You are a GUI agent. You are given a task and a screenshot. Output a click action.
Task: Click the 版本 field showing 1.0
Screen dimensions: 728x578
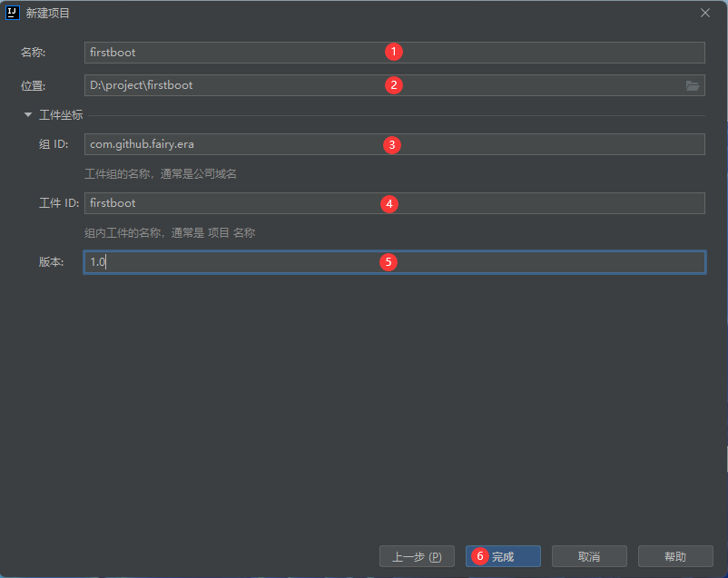point(395,262)
